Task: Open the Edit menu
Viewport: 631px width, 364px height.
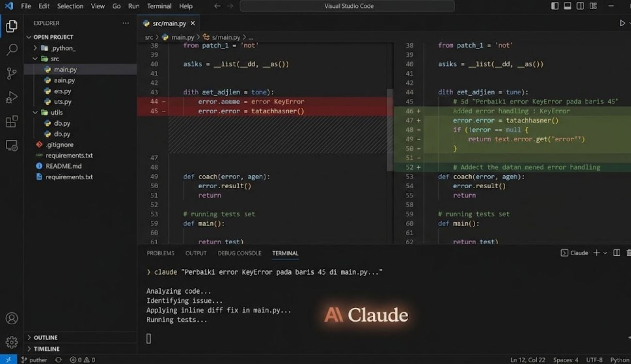Action: point(44,6)
